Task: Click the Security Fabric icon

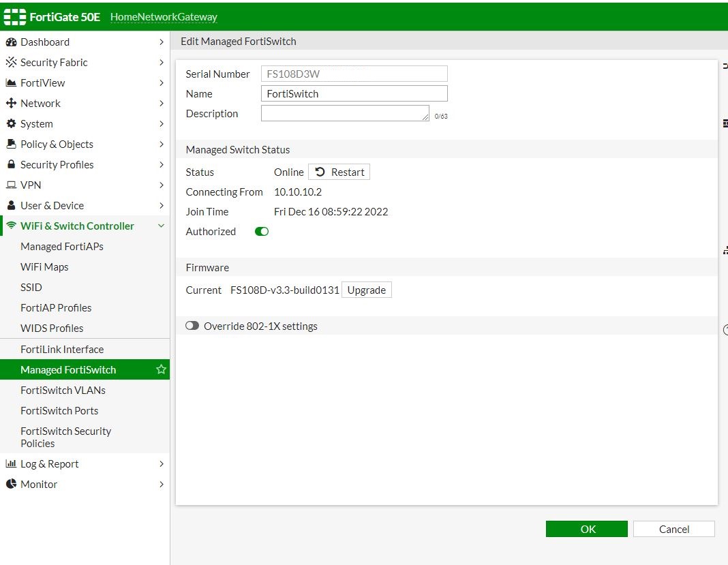Action: click(11, 62)
